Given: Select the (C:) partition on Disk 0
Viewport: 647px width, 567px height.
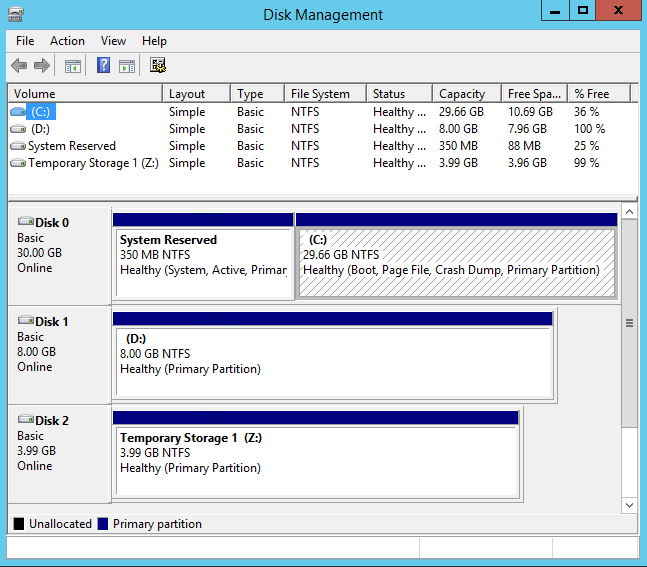Looking at the screenshot, I should pyautogui.click(x=456, y=262).
